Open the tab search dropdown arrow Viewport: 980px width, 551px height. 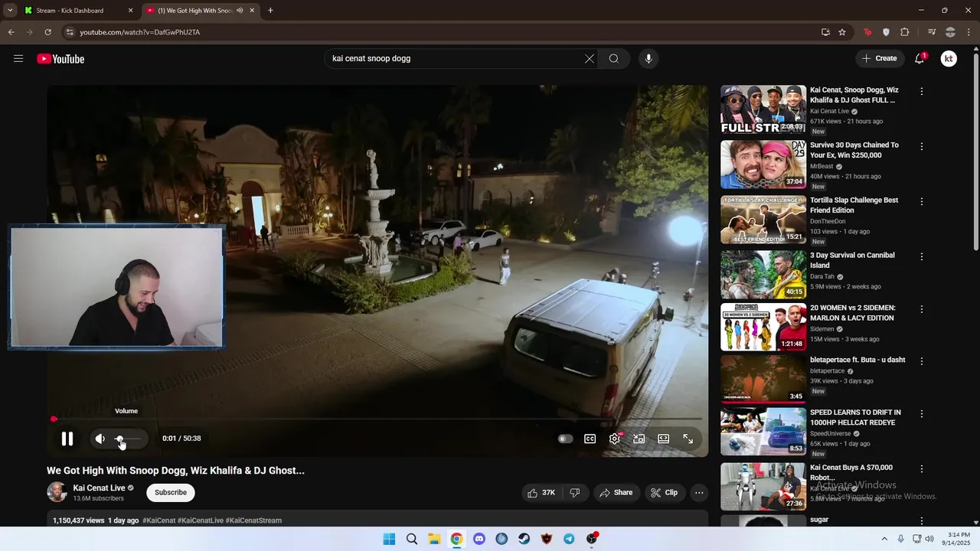(9, 11)
